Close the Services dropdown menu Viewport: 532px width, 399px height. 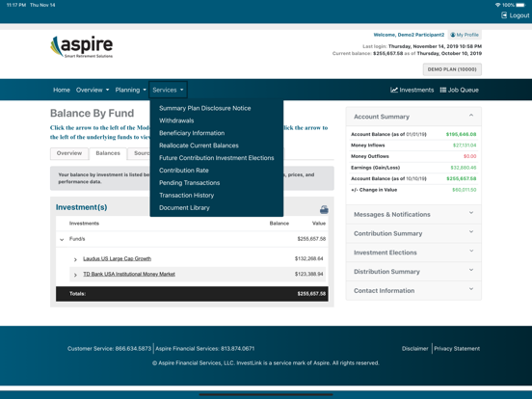tap(168, 90)
